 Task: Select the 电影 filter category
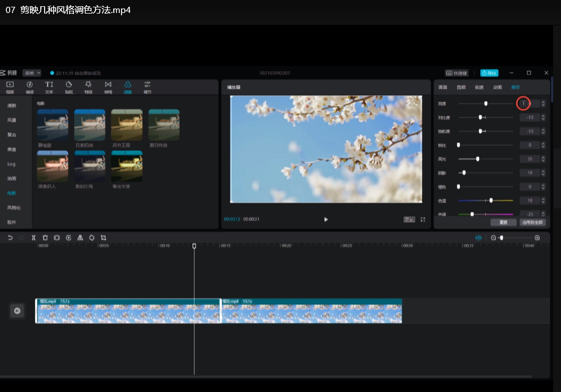[x=12, y=193]
